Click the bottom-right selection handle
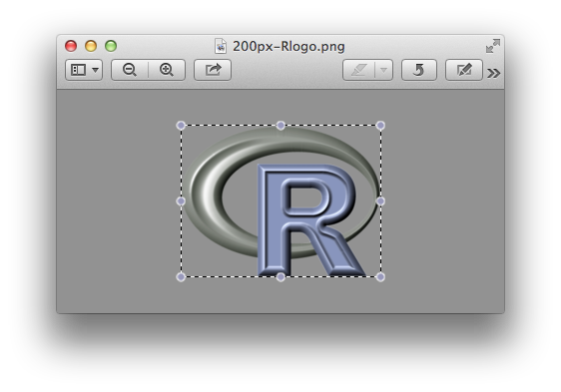 click(380, 277)
